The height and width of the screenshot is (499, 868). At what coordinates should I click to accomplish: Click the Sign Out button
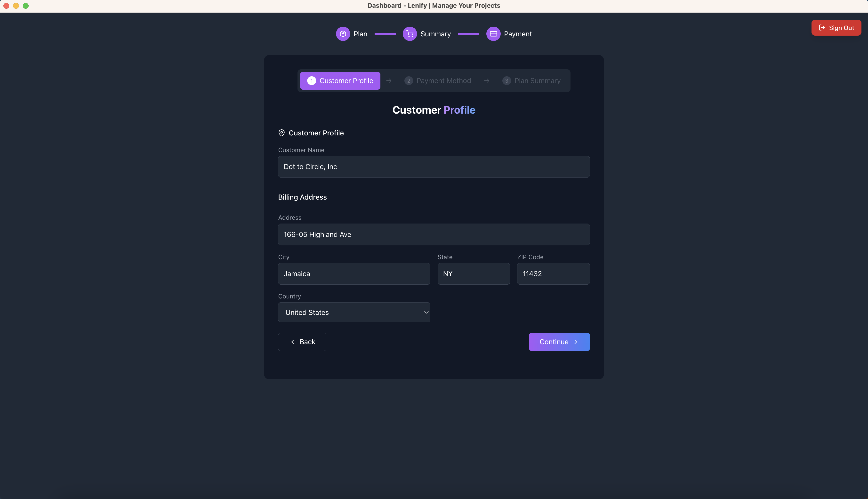point(836,27)
